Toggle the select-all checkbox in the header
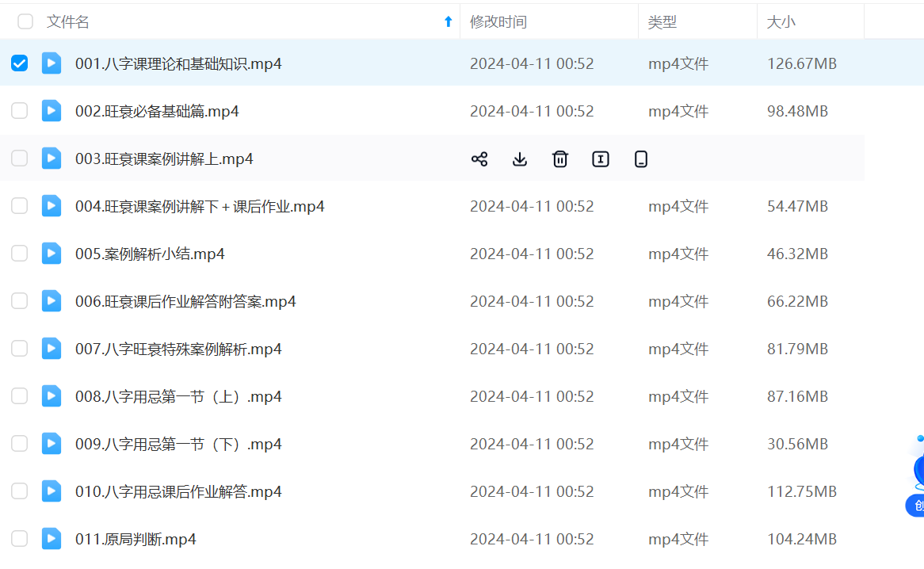 click(x=25, y=22)
